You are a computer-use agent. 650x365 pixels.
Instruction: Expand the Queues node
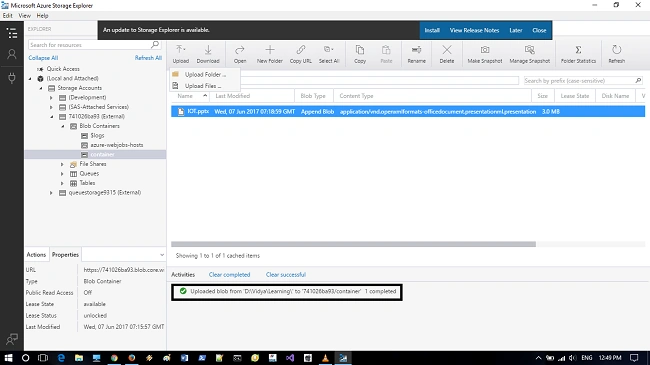click(x=62, y=174)
